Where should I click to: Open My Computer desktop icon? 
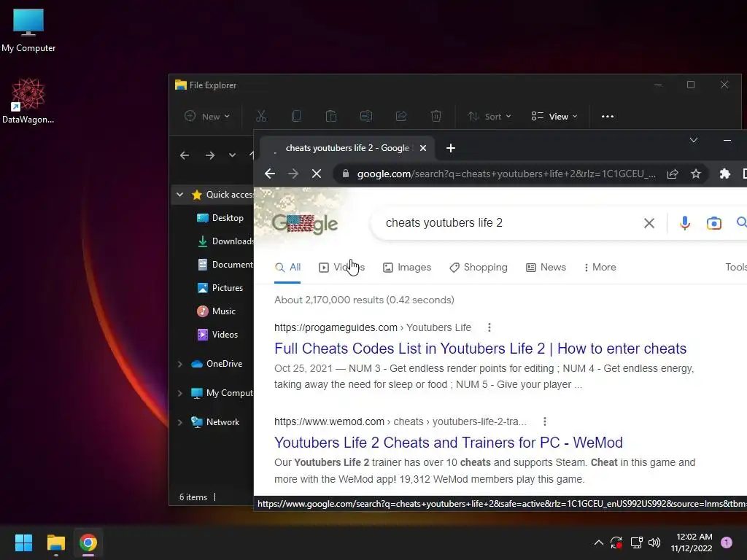coord(28,30)
